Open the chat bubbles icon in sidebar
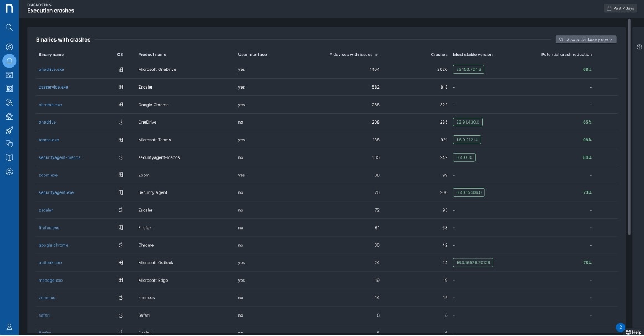The height and width of the screenshot is (336, 644). (9, 144)
